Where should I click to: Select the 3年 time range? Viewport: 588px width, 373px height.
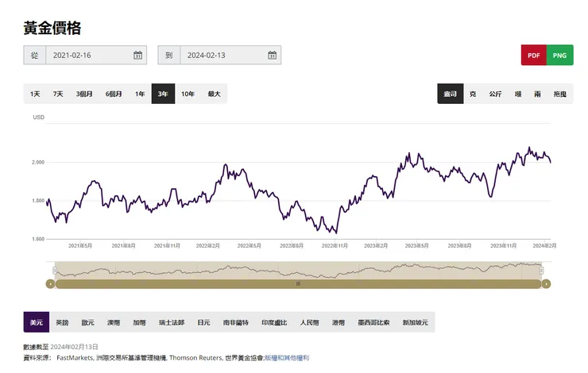(x=163, y=94)
